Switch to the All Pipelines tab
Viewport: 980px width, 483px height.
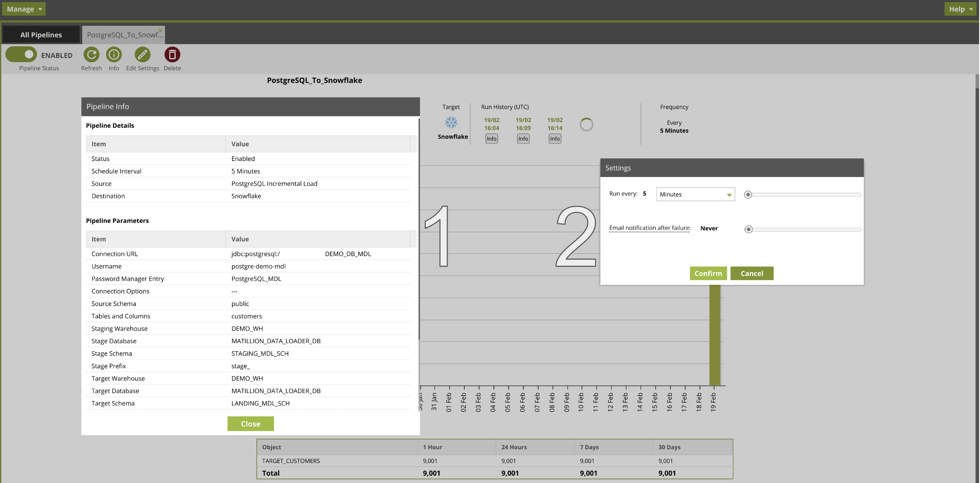(41, 35)
